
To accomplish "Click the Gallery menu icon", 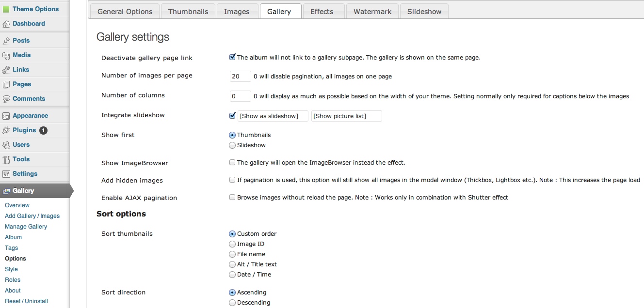I will click(6, 191).
